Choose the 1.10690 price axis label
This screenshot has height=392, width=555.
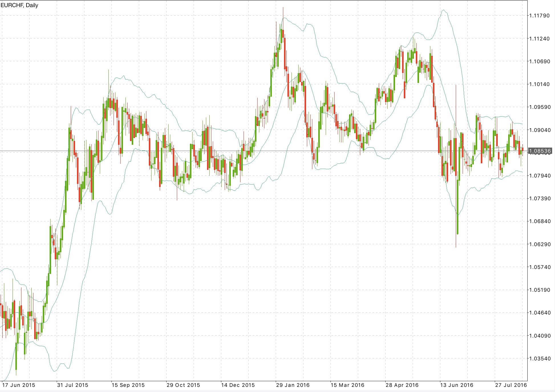pyautogui.click(x=539, y=61)
